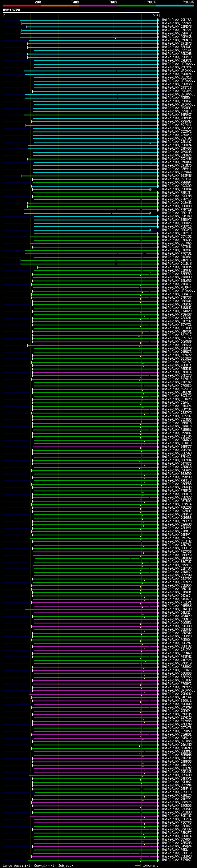Viewport: 197px width, 868px height.
Task: Select the UniRef100_Q69KM5 label
Action: (177, 152)
